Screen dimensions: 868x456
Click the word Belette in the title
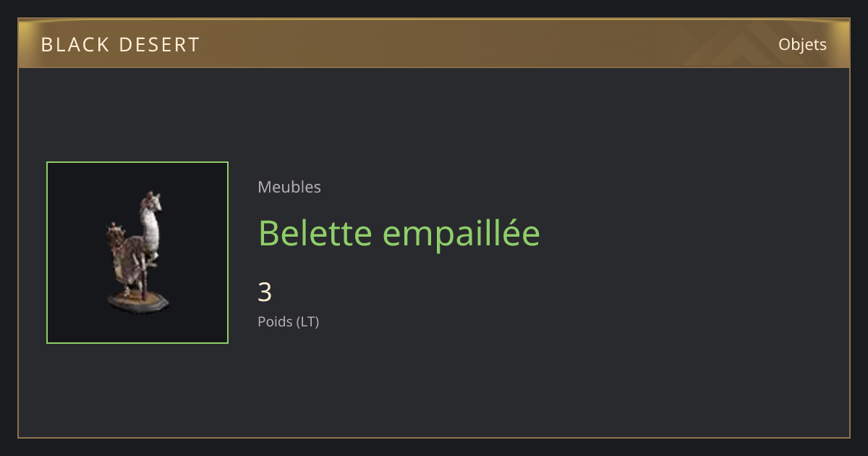(315, 233)
